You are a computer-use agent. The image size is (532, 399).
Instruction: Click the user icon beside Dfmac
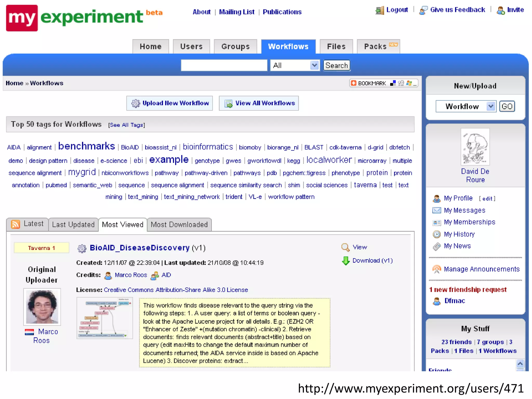click(437, 301)
